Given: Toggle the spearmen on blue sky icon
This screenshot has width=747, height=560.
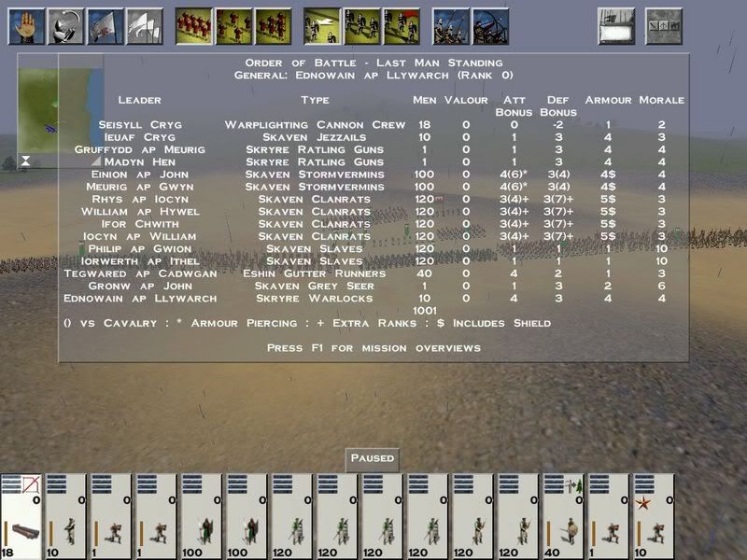Looking at the screenshot, I should 451,27.
